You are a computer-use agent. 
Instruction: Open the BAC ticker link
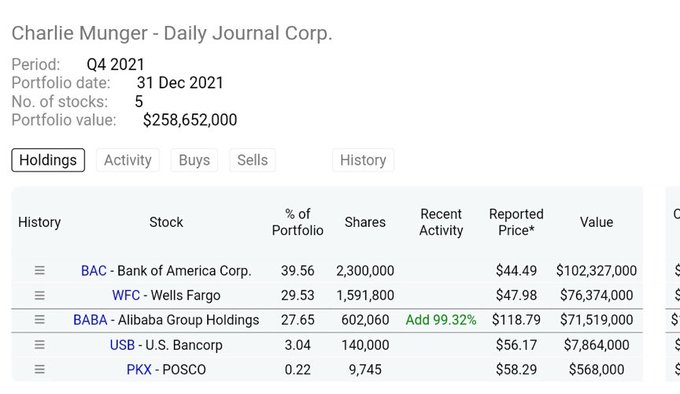(94, 271)
